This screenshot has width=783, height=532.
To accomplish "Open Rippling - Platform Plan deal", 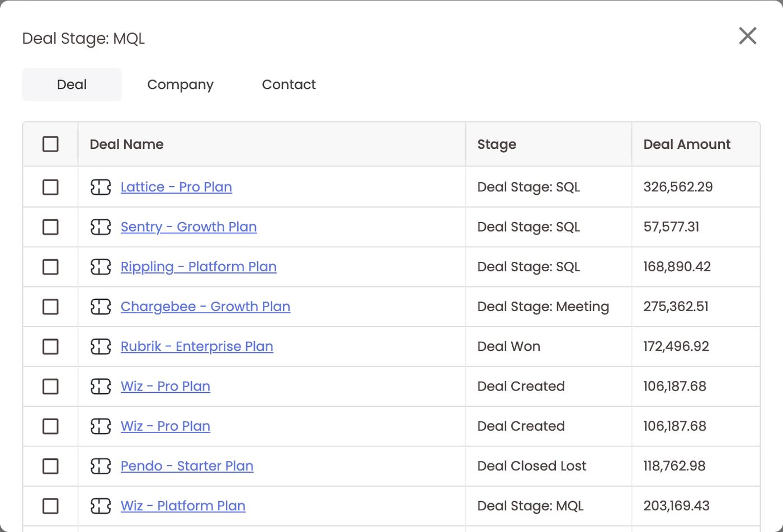I will point(199,267).
